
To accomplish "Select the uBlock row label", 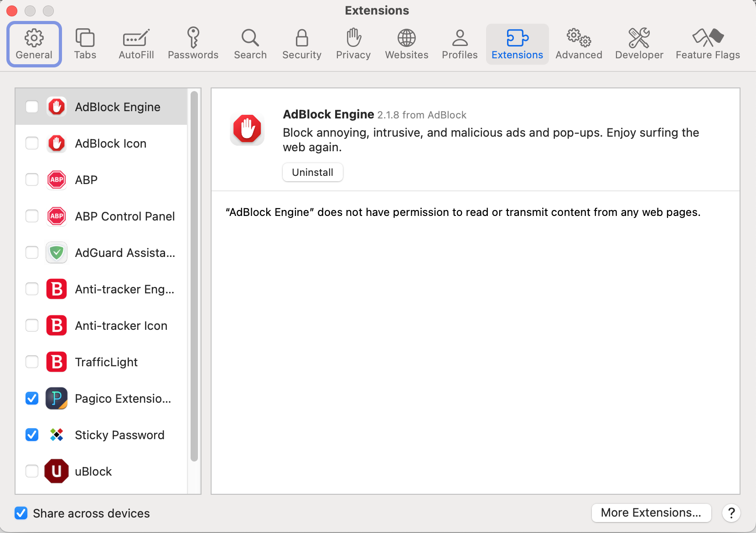I will tap(93, 471).
